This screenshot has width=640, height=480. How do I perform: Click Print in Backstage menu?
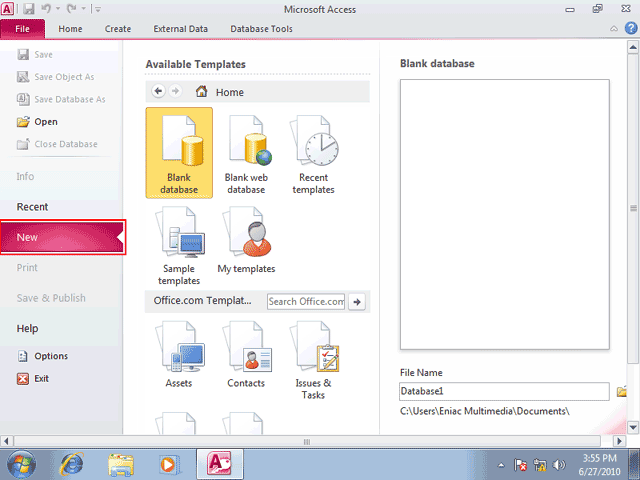pyautogui.click(x=27, y=268)
